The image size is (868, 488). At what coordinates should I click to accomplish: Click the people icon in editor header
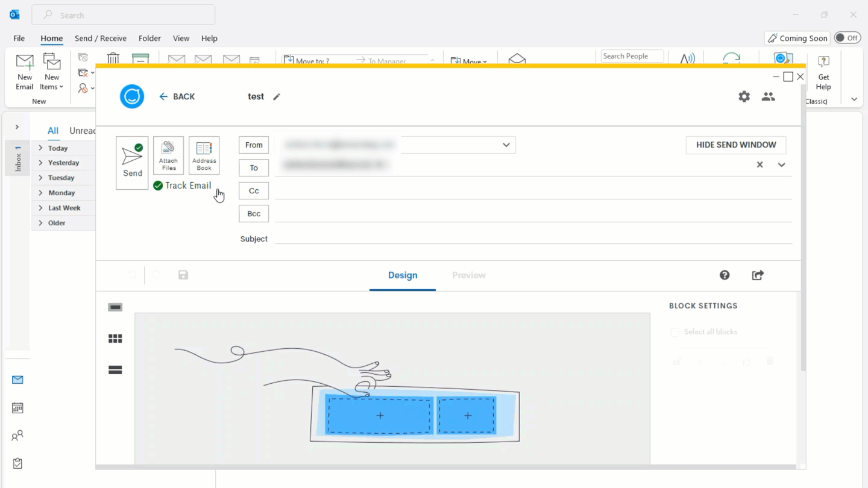tap(768, 96)
